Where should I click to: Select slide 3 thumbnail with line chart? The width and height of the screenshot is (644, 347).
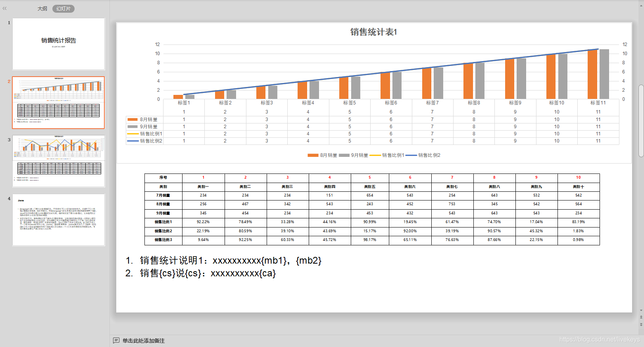pyautogui.click(x=59, y=161)
